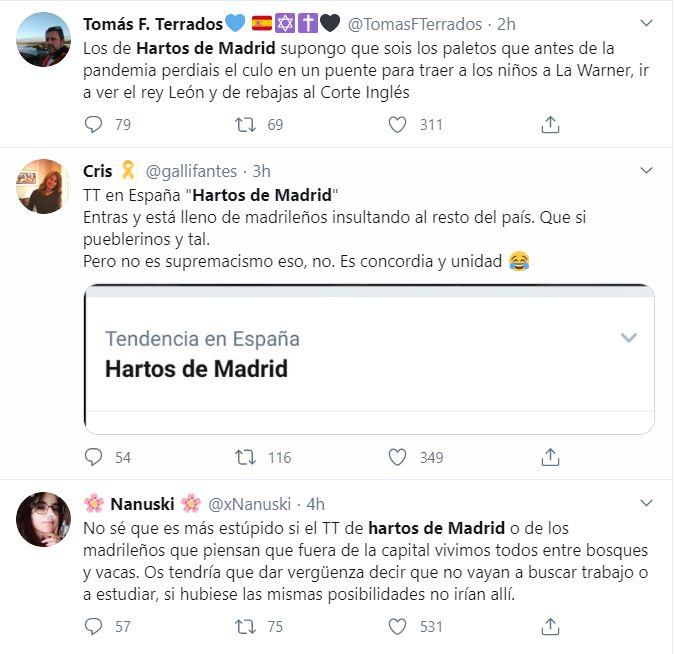The image size is (674, 654).
Task: Retweet Tomás F. Terrados' tweet
Action: click(245, 125)
